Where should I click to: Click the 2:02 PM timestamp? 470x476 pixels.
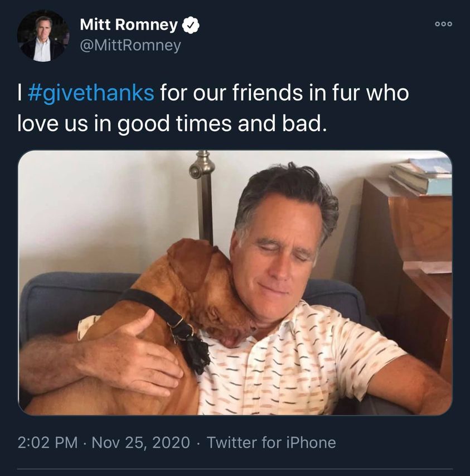click(47, 443)
